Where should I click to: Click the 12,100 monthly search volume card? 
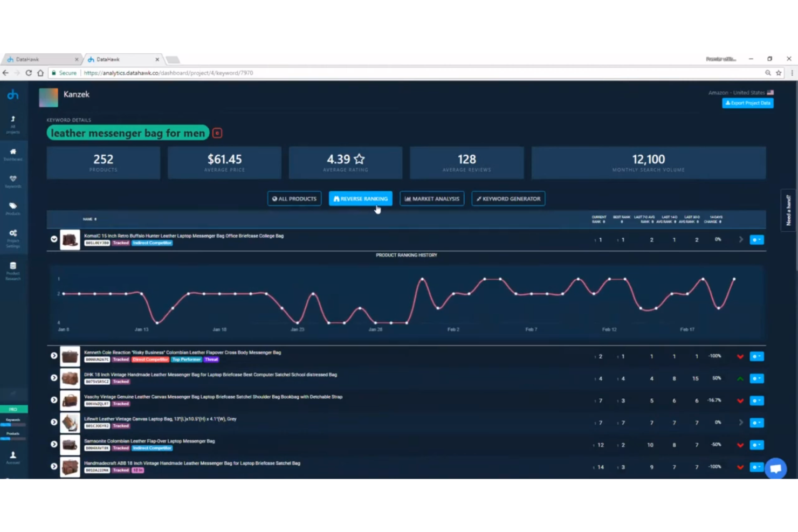click(649, 163)
